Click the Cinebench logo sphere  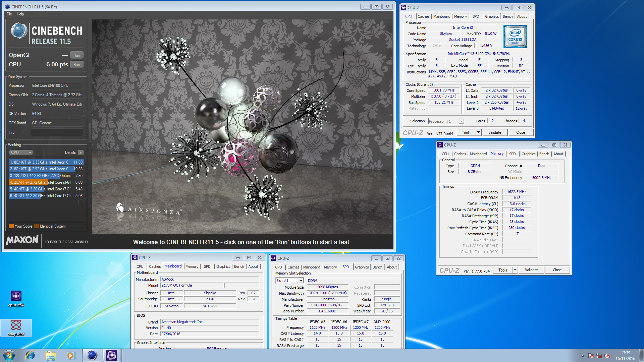pos(19,31)
